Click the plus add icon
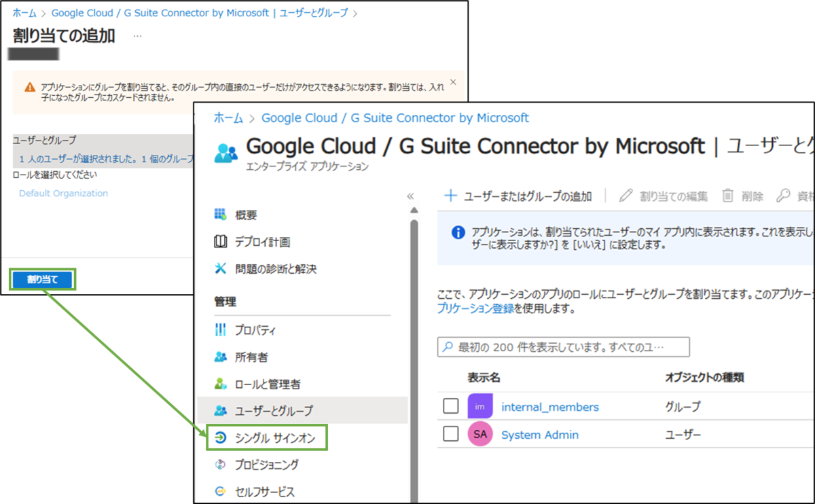Image resolution: width=815 pixels, height=504 pixels. (x=450, y=196)
